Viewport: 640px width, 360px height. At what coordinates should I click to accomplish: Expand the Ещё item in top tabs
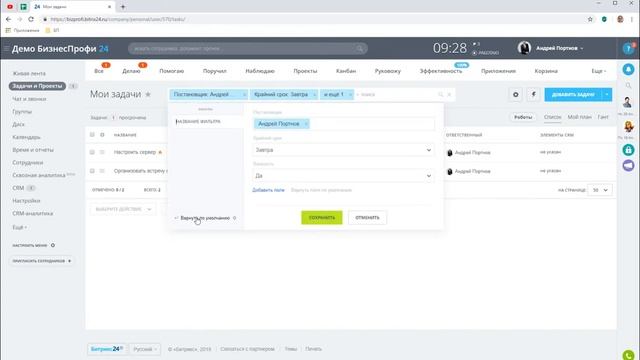pos(598,71)
